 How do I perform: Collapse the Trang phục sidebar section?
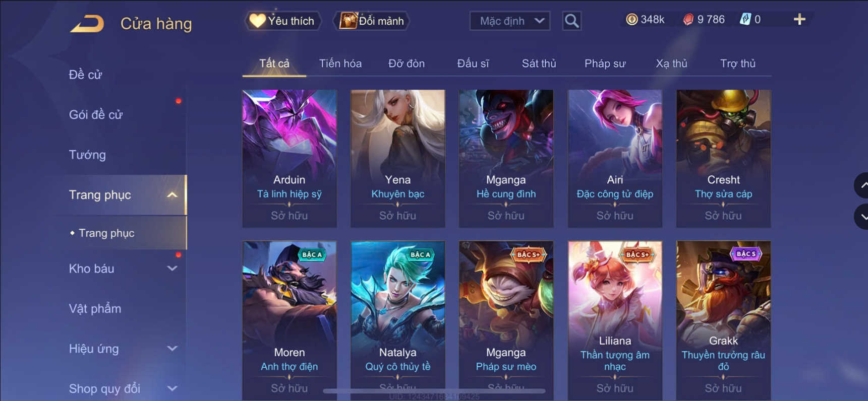coord(172,195)
